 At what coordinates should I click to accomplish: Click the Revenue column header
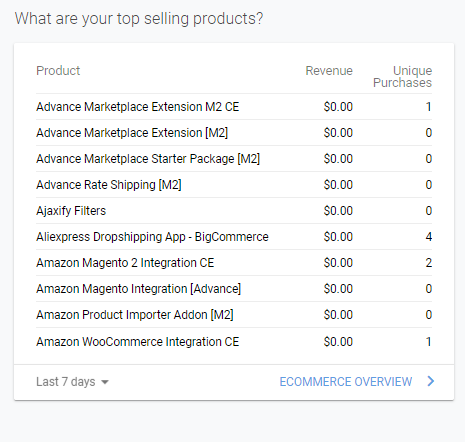click(x=329, y=71)
